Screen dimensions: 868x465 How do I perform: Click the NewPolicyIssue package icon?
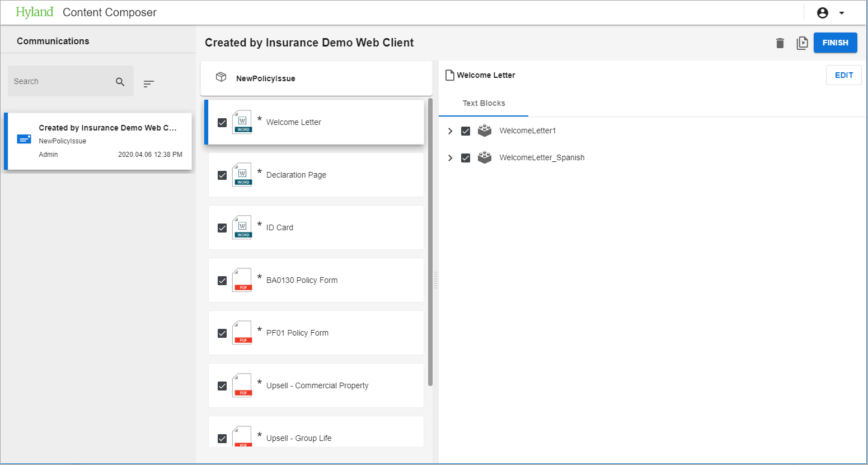(x=221, y=77)
